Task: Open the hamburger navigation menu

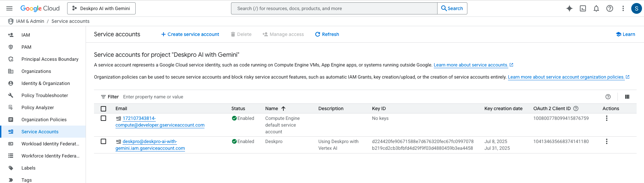Action: pos(9,8)
